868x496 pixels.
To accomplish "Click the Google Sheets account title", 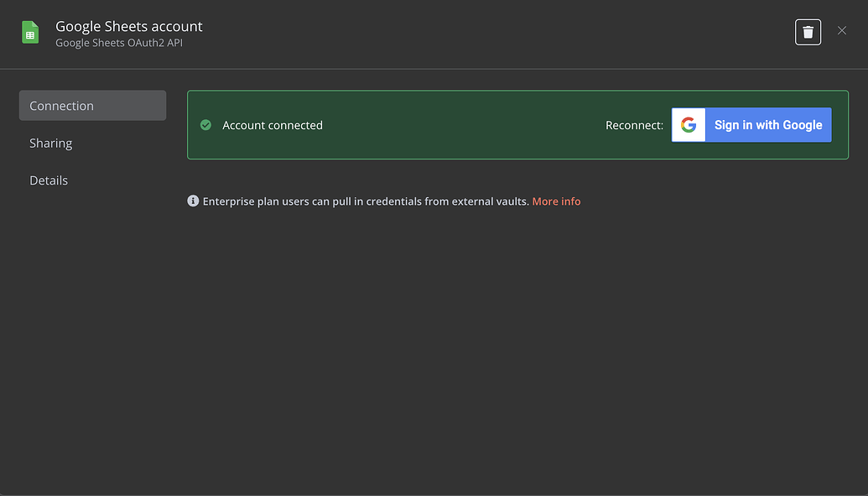I will coord(128,26).
